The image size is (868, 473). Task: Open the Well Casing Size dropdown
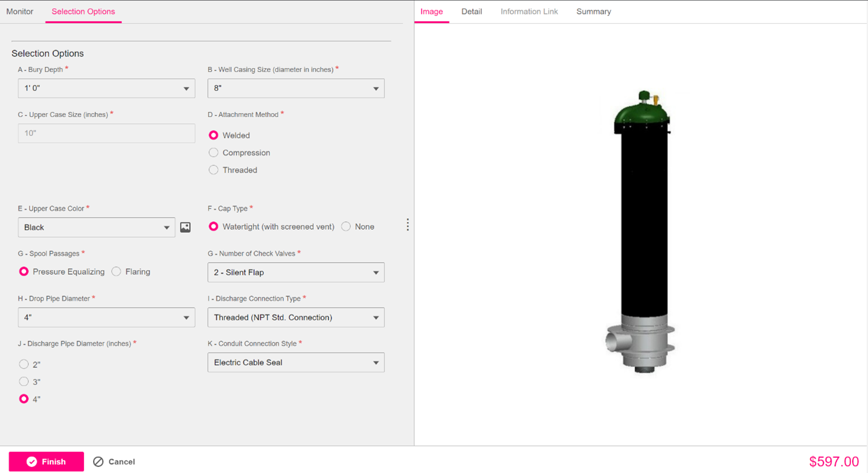point(296,88)
